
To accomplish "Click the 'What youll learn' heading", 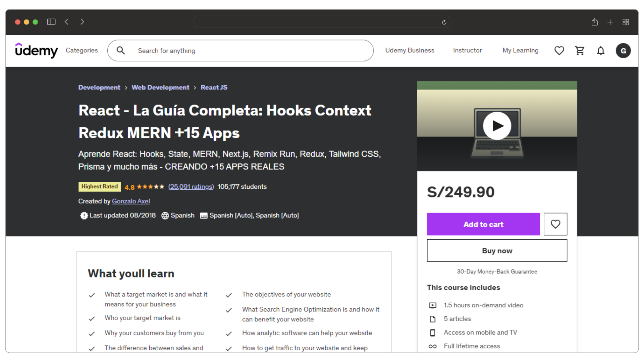I will coord(131,274).
